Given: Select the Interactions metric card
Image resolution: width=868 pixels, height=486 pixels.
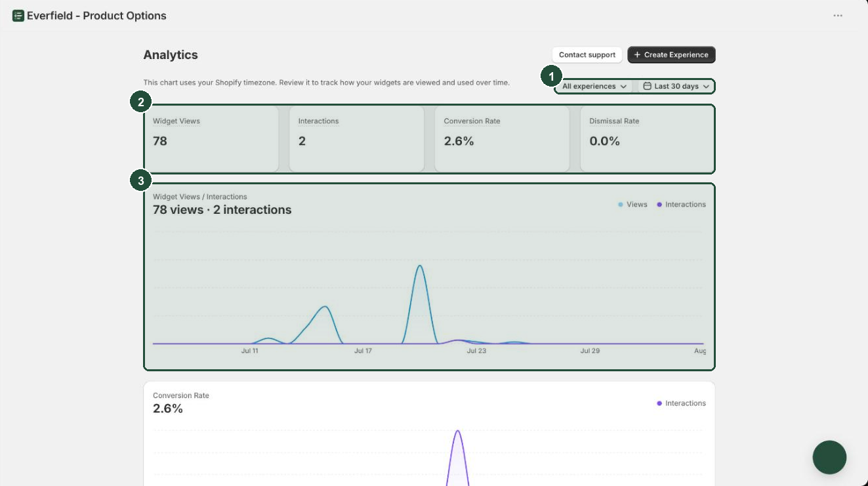Looking at the screenshot, I should pos(356,139).
